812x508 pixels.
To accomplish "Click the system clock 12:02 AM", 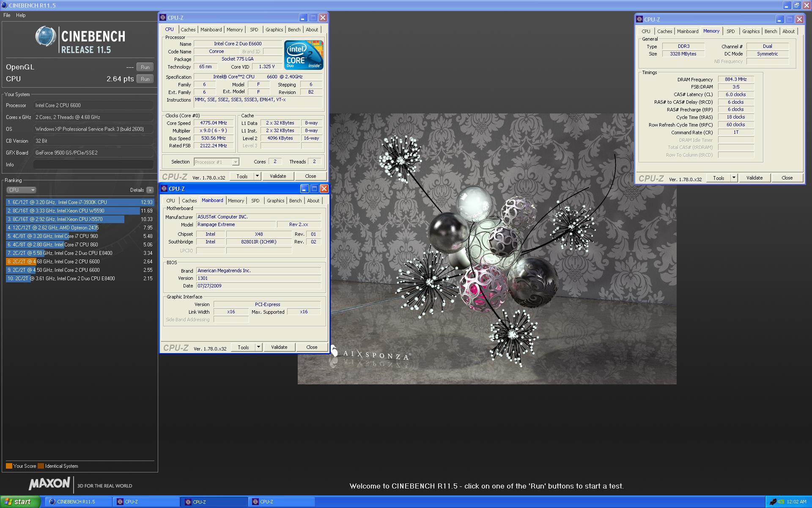I will point(797,502).
